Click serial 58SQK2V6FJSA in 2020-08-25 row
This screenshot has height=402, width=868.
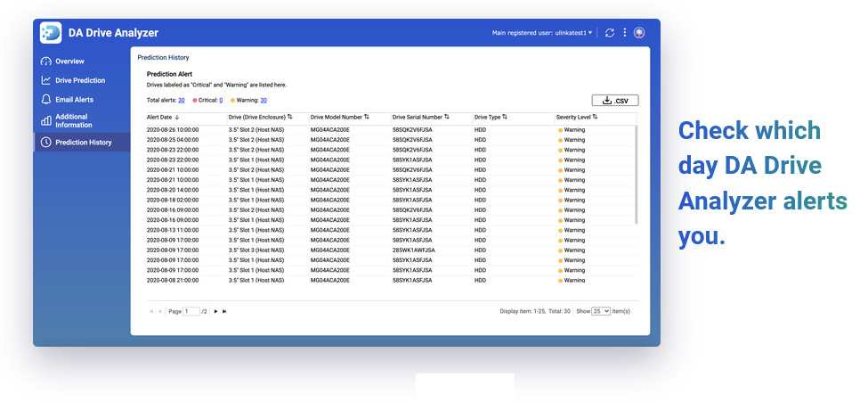(x=412, y=140)
